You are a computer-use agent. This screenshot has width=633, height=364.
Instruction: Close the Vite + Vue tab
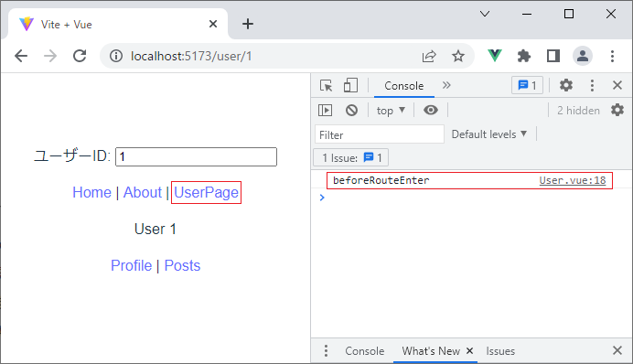[x=213, y=24]
